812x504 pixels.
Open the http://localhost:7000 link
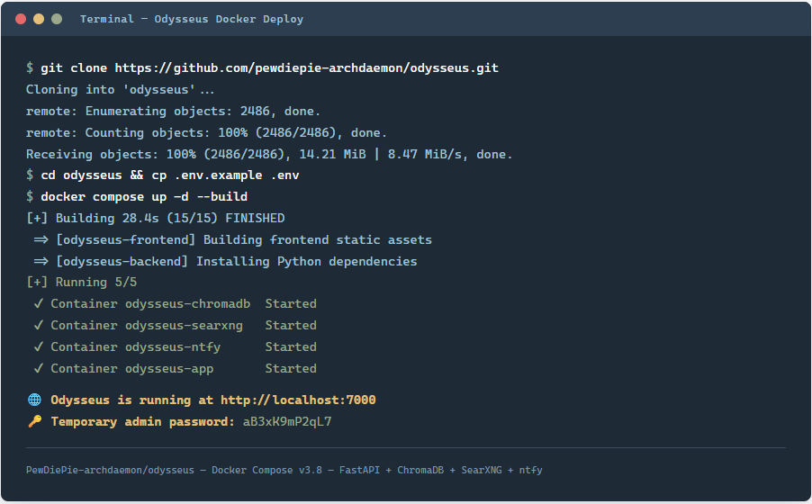click(x=298, y=400)
